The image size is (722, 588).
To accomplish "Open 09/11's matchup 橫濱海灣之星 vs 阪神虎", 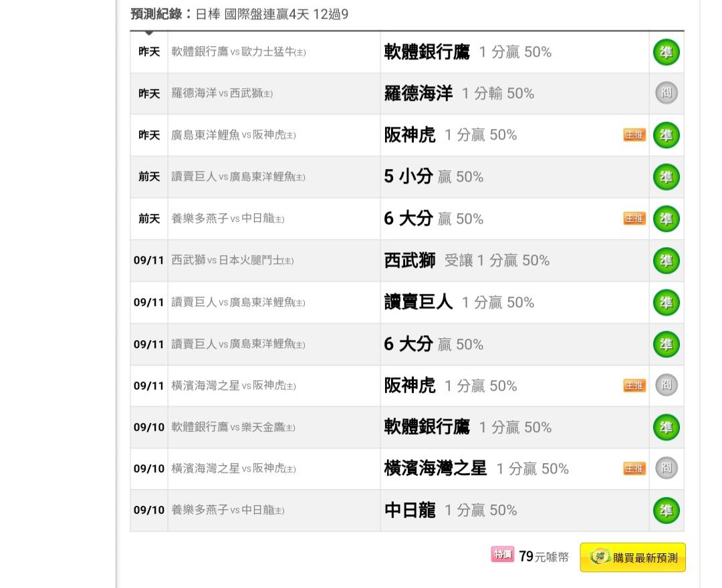I will [x=233, y=386].
